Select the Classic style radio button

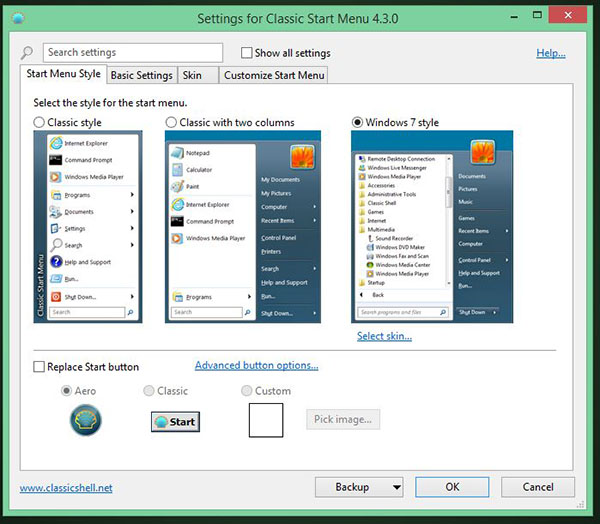tap(39, 122)
